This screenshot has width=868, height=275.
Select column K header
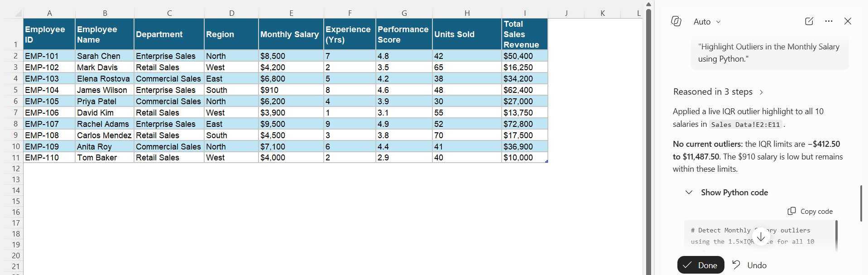pyautogui.click(x=603, y=13)
